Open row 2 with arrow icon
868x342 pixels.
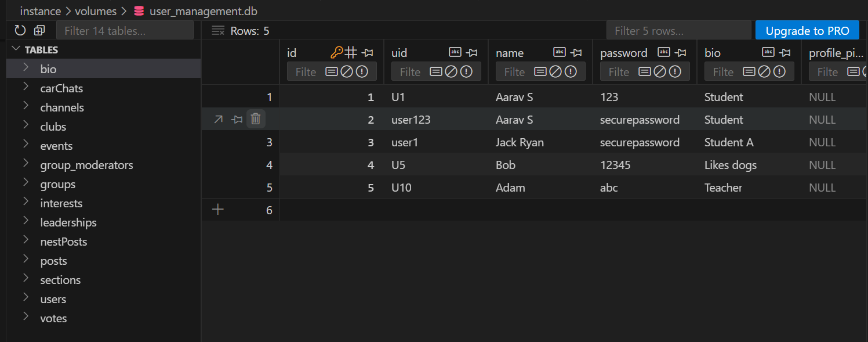(x=218, y=120)
